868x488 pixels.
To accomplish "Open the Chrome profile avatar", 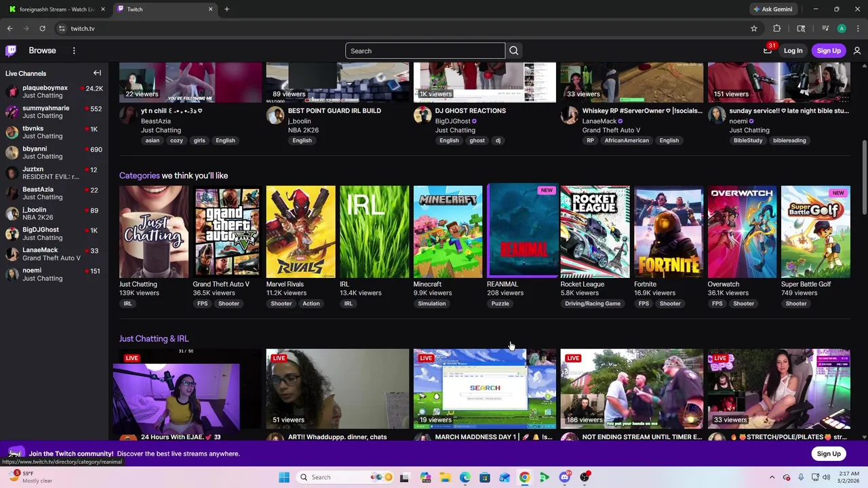I will click(x=842, y=28).
